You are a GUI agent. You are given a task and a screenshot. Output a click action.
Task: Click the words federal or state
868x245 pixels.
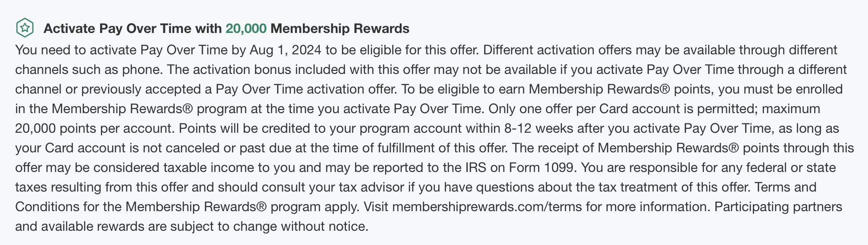(x=792, y=167)
